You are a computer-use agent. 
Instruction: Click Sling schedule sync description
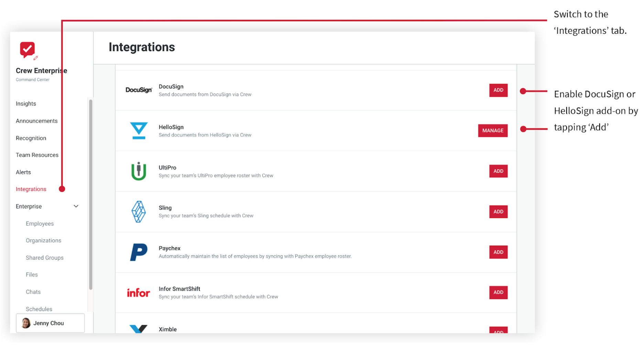pyautogui.click(x=206, y=216)
